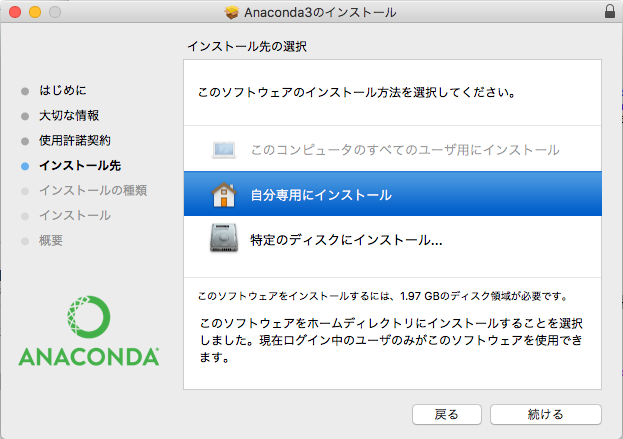Click the package icon in window title
623x439 pixels.
pyautogui.click(x=232, y=13)
